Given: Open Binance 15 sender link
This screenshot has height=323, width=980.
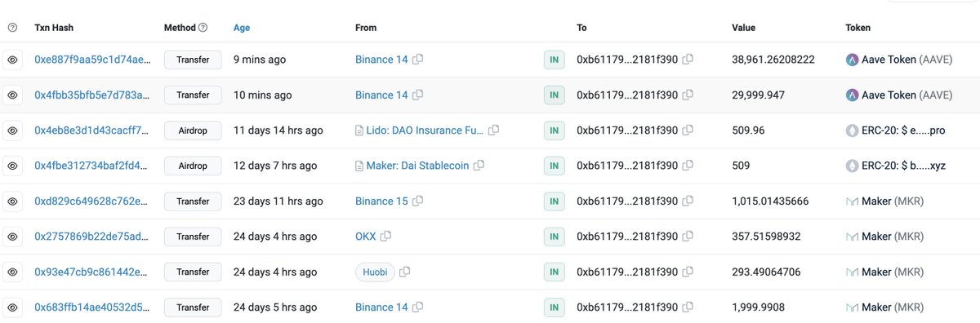Looking at the screenshot, I should 381,201.
